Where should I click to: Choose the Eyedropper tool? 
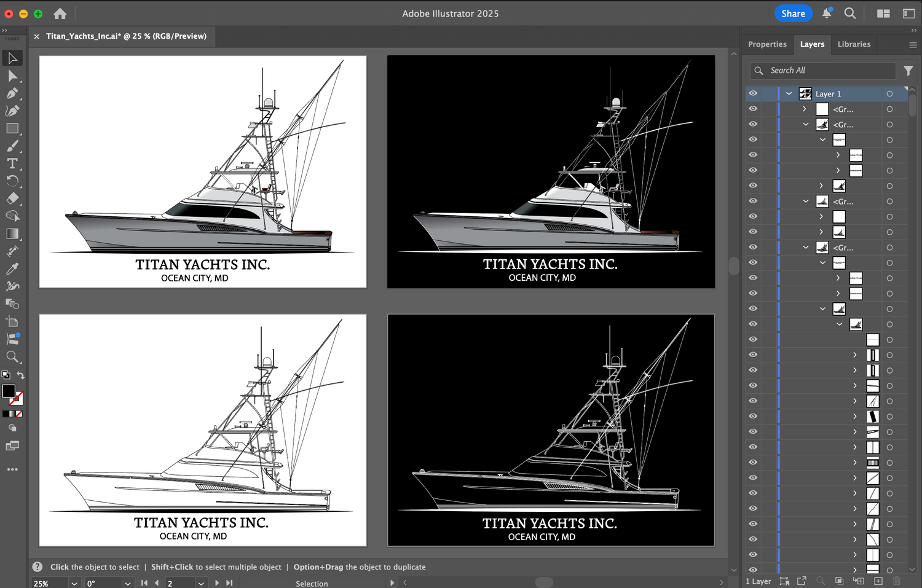coord(12,269)
